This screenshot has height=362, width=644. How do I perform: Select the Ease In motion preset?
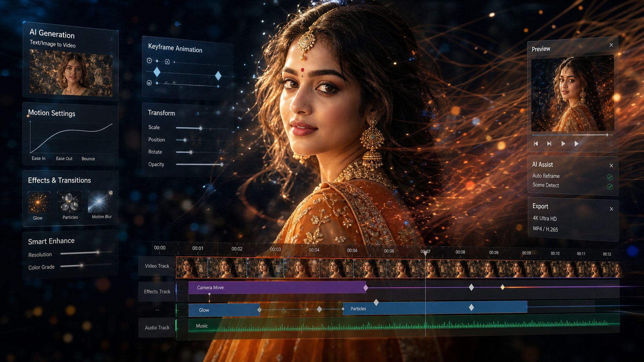click(39, 158)
